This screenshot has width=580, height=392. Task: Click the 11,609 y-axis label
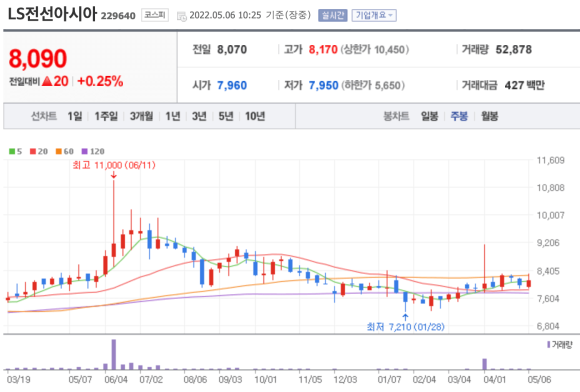click(551, 160)
